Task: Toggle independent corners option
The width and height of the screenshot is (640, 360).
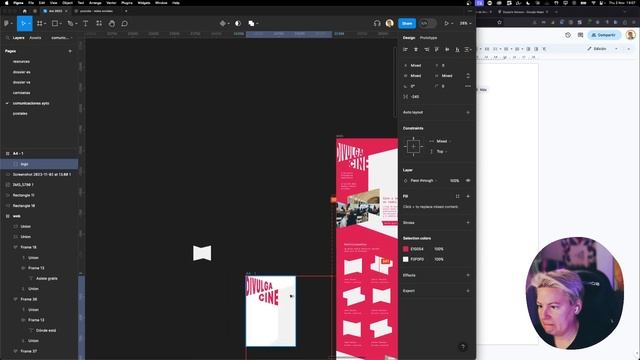Action: click(x=468, y=86)
